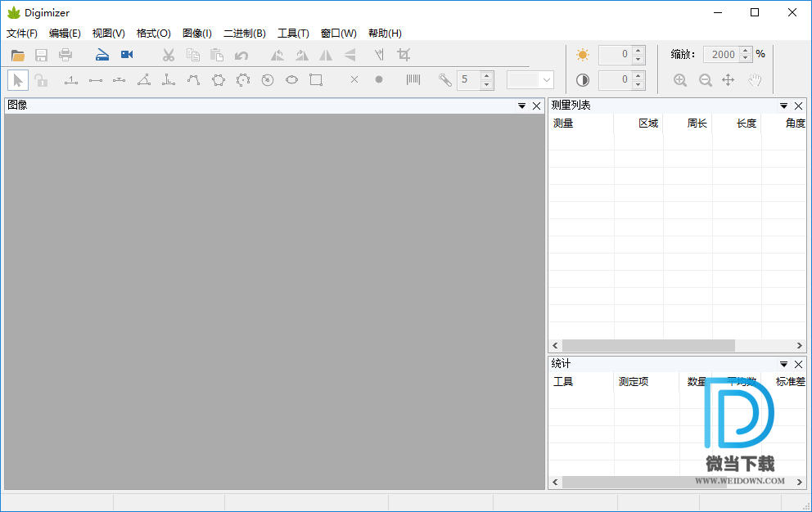Open the 视图(V) menu
The height and width of the screenshot is (512, 812).
pyautogui.click(x=108, y=34)
